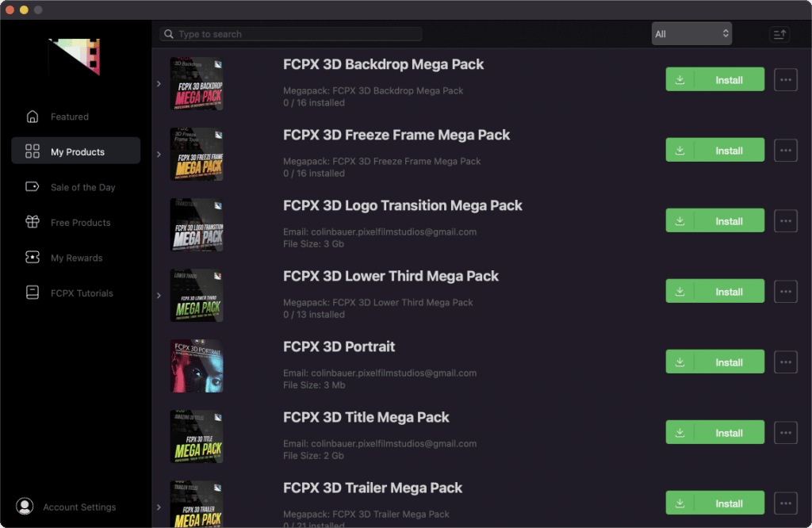
Task: Install FCPX 3D Logo Transition Mega Pack
Action: (x=714, y=220)
